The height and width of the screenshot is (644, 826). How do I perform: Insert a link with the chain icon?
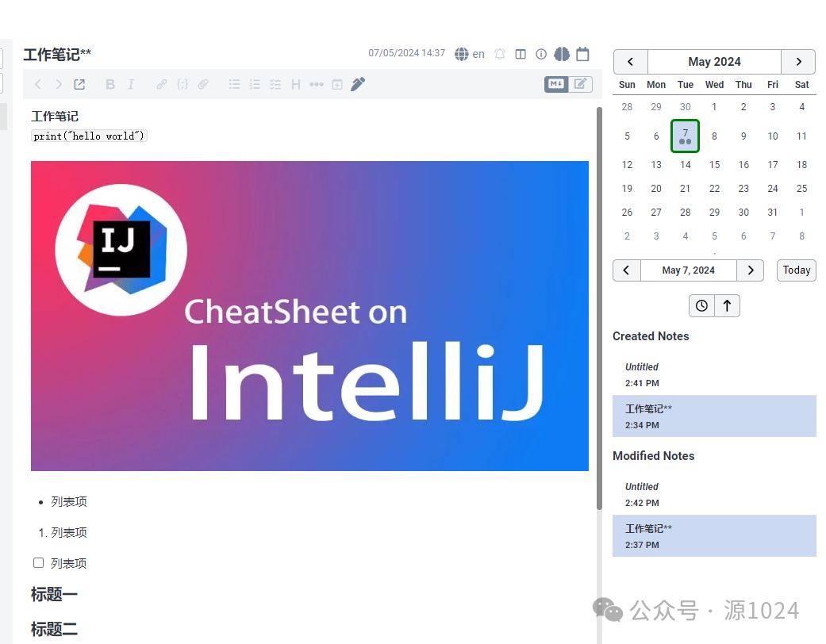[162, 84]
